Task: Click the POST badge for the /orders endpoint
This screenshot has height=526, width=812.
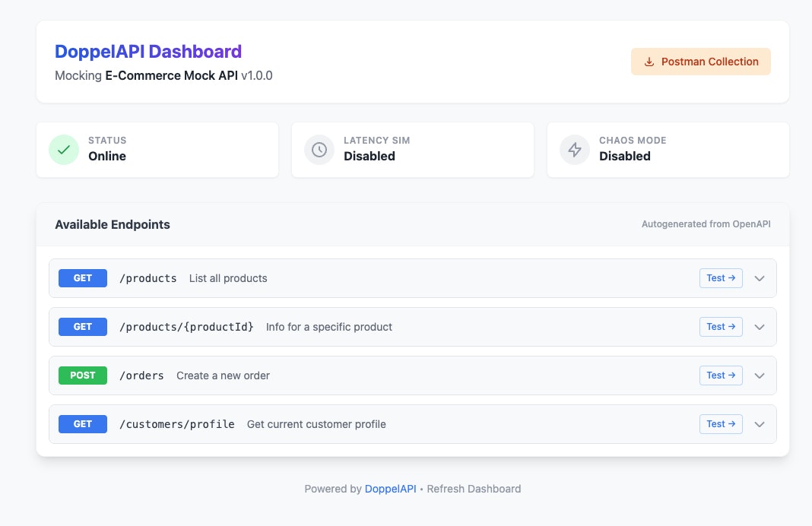Action: tap(82, 375)
